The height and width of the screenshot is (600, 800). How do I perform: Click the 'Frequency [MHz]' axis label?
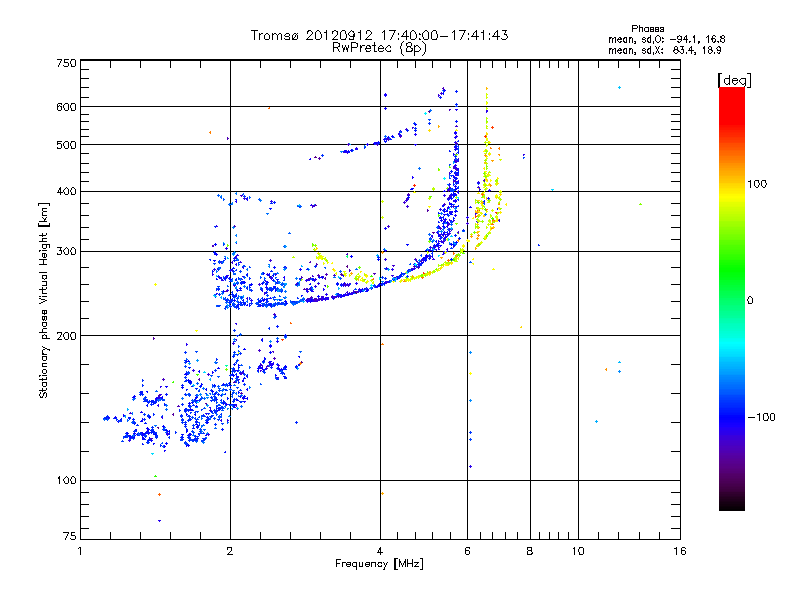click(379, 564)
